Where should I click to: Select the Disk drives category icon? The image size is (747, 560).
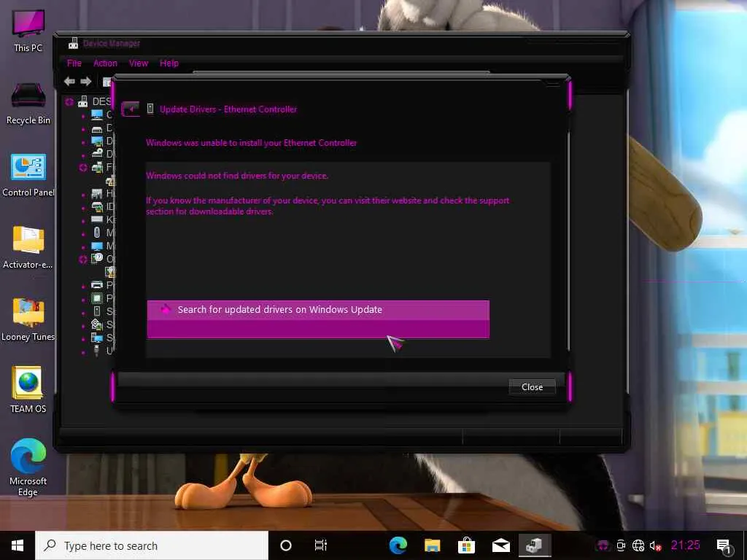pos(97,128)
